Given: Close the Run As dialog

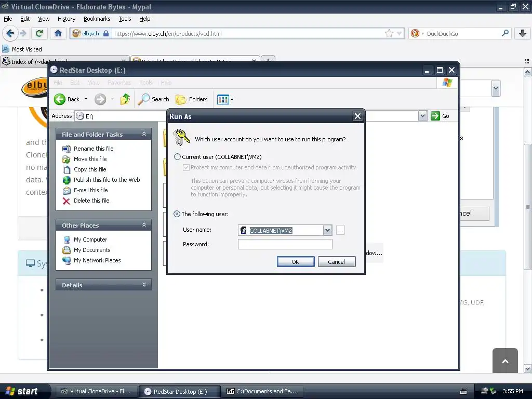Looking at the screenshot, I should pos(357,116).
